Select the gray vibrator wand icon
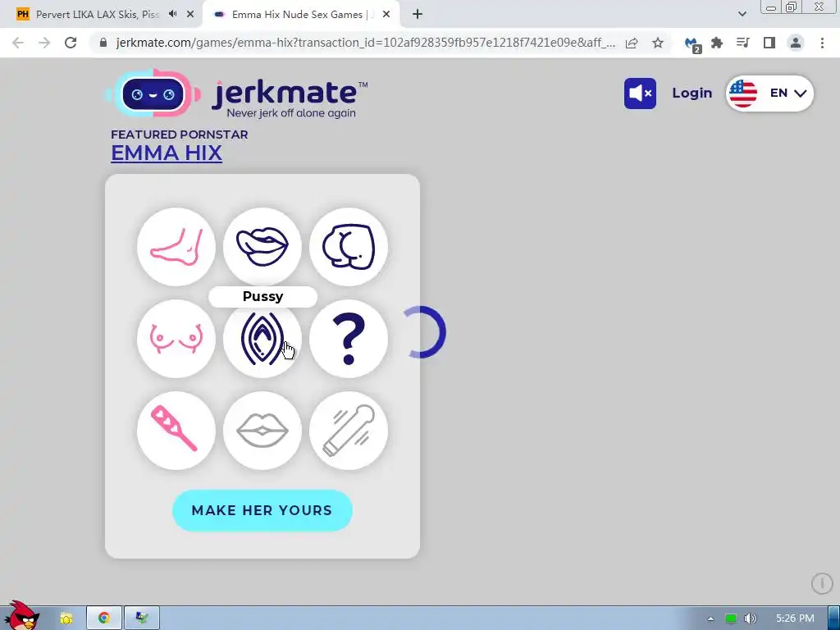840x630 pixels. point(349,430)
